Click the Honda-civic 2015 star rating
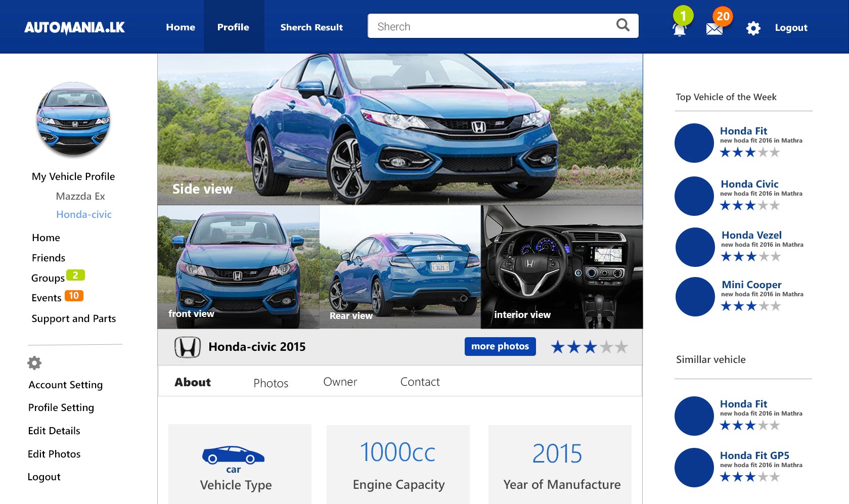This screenshot has width=849, height=504. pos(590,347)
